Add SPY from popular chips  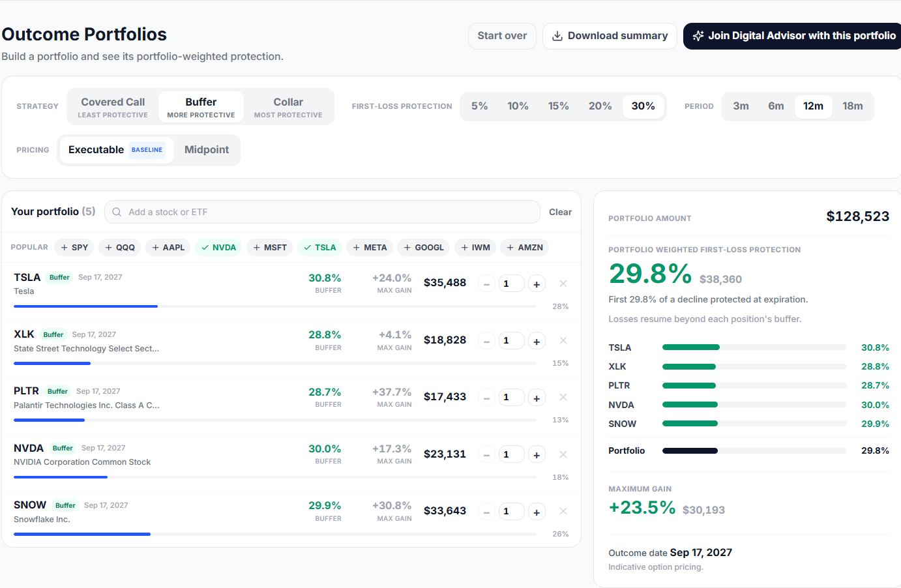74,248
